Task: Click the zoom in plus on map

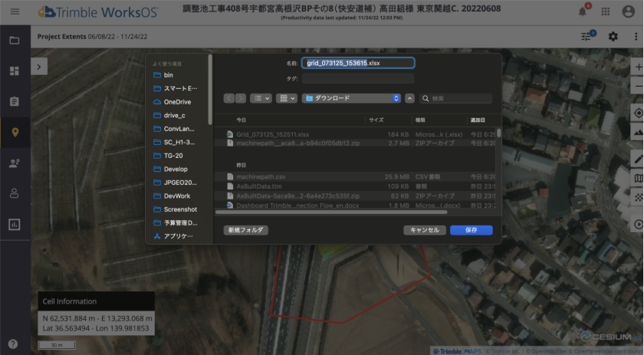Action: 638,67
